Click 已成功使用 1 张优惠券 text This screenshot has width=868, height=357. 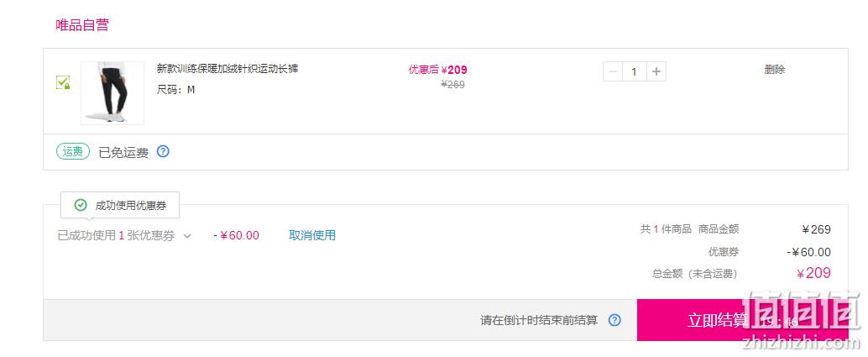(x=116, y=235)
